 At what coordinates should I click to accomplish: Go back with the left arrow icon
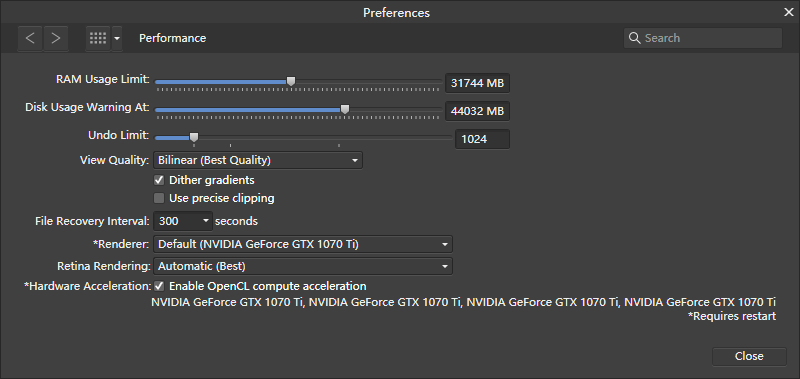30,38
